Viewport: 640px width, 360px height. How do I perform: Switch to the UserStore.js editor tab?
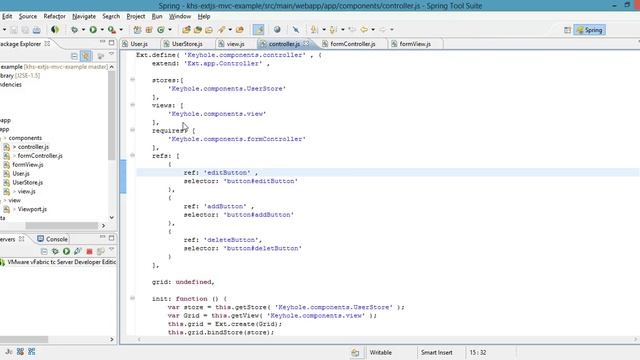pyautogui.click(x=187, y=44)
